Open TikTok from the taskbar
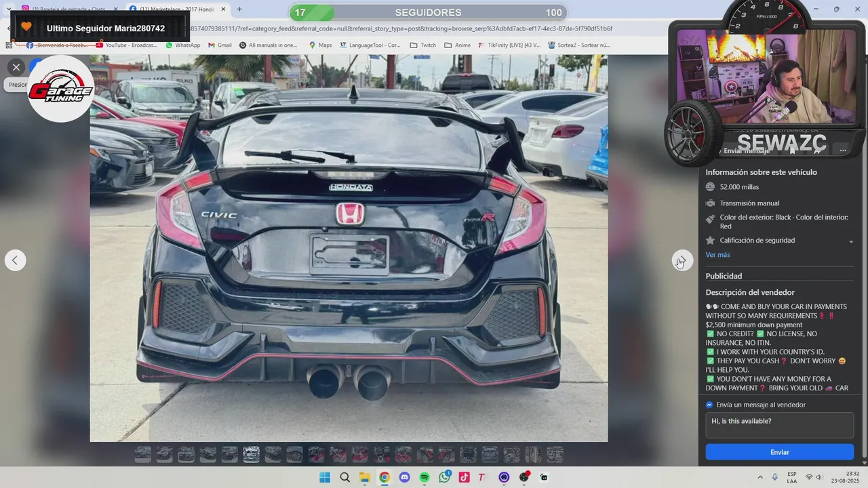 [464, 477]
